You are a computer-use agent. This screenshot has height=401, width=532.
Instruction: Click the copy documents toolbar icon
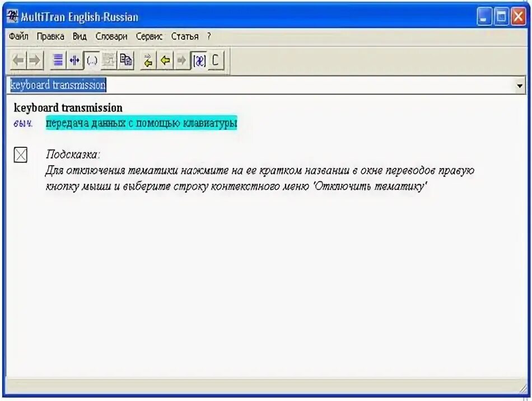(x=126, y=60)
